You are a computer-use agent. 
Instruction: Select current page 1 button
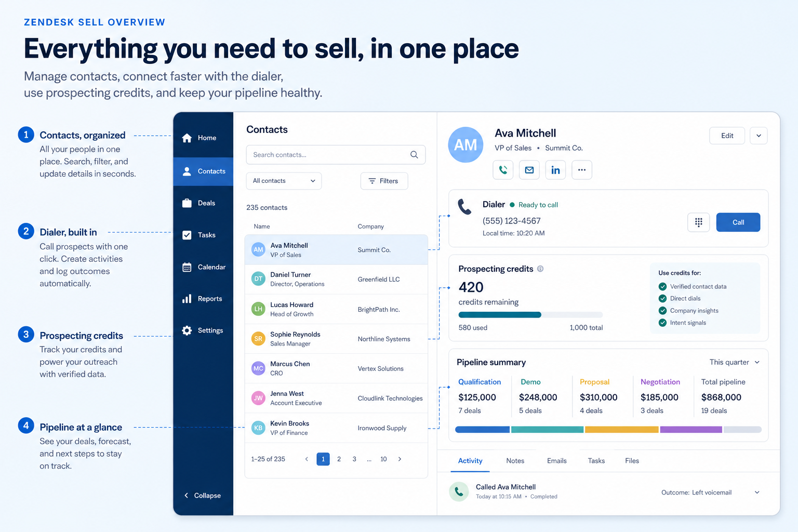323,459
